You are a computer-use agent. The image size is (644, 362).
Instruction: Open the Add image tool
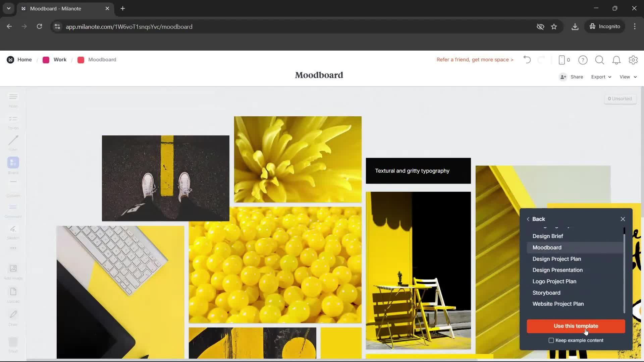click(x=13, y=270)
